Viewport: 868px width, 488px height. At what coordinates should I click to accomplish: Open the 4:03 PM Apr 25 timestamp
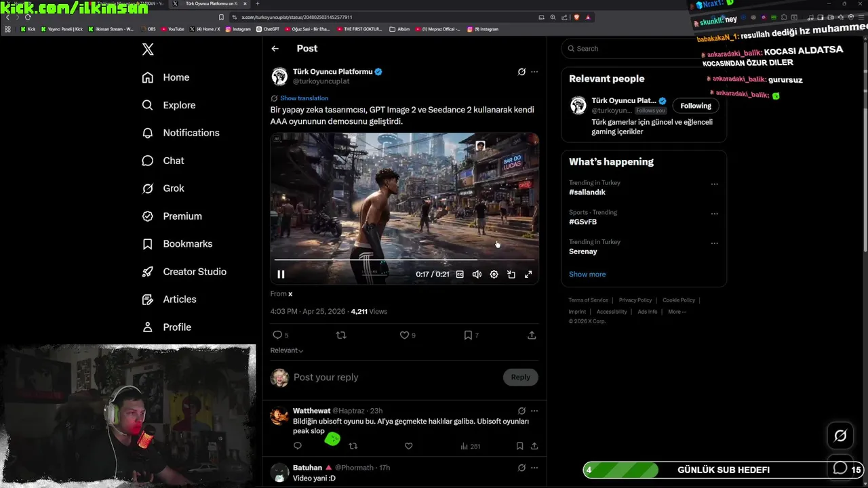308,312
